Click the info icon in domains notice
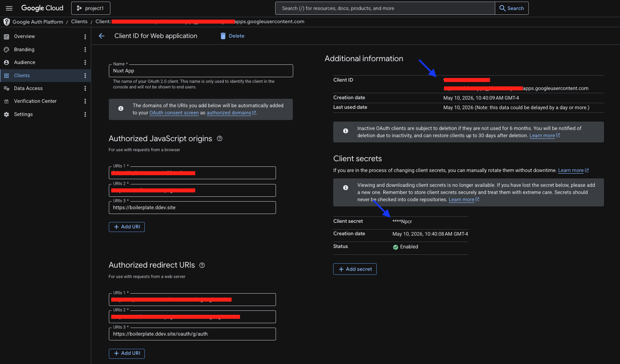Viewport: 620px width, 364px height. [x=121, y=109]
